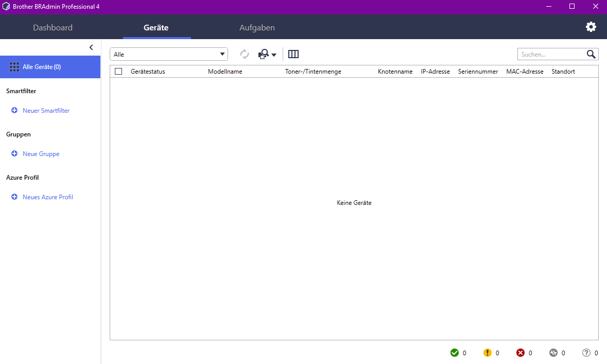Switch to the Aufgaben tab
Image resolution: width=607 pixels, height=364 pixels.
pyautogui.click(x=257, y=27)
